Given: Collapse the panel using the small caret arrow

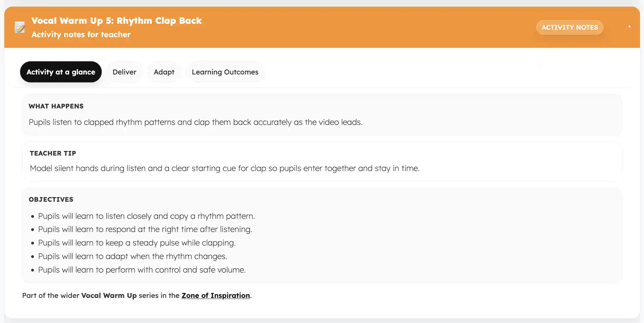Looking at the screenshot, I should click(629, 26).
